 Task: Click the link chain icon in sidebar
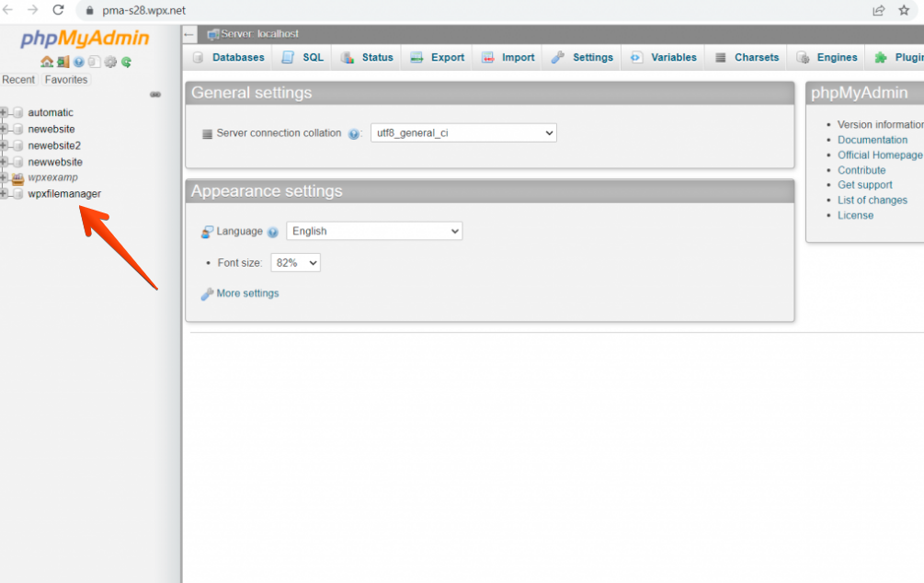point(155,95)
